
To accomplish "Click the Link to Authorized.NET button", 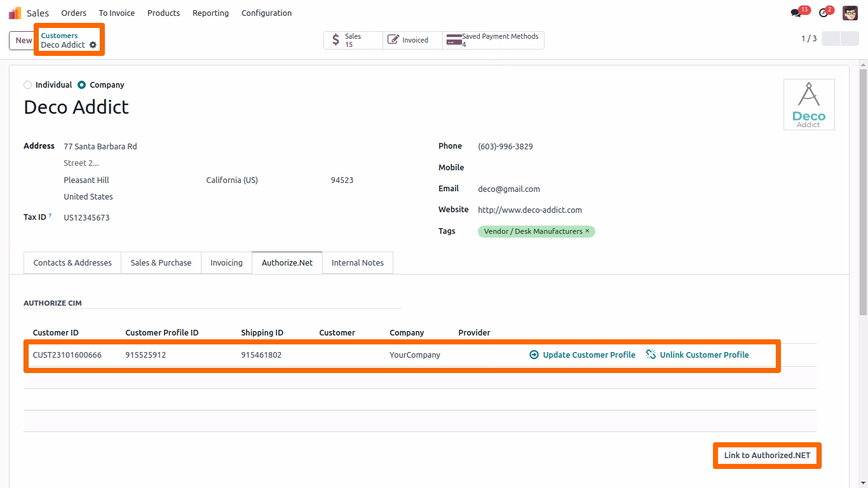I will pos(767,456).
